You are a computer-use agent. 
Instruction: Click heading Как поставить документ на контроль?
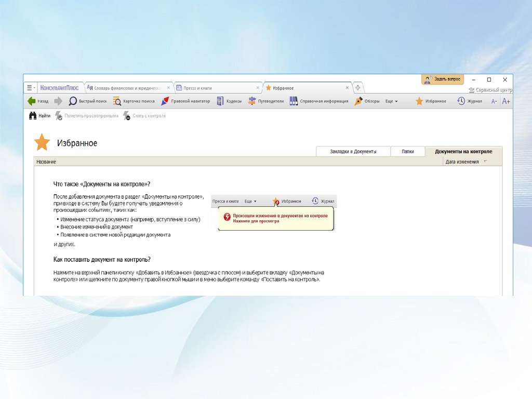(102, 260)
